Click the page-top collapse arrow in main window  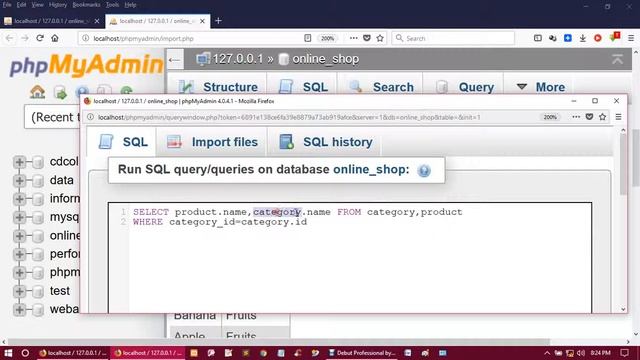tap(617, 59)
